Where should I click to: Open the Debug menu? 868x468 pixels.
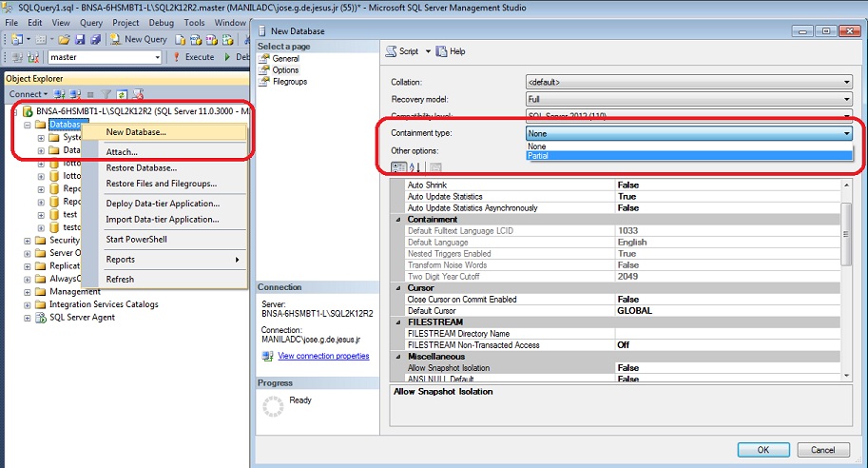161,23
